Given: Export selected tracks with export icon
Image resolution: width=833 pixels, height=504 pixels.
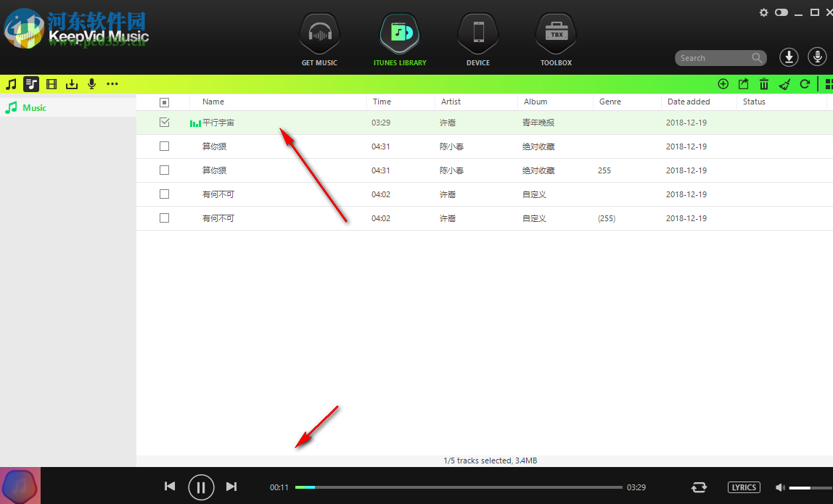Looking at the screenshot, I should click(743, 84).
